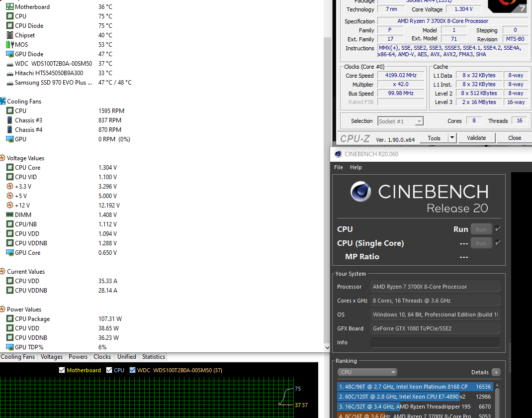Expand the ranking Details arrow

pos(496,372)
